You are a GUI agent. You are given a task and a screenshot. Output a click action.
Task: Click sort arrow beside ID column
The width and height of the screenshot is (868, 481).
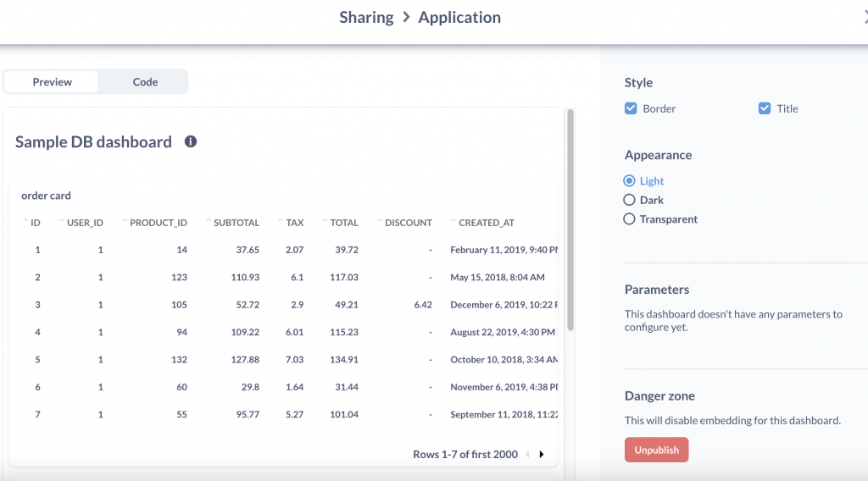click(x=25, y=221)
